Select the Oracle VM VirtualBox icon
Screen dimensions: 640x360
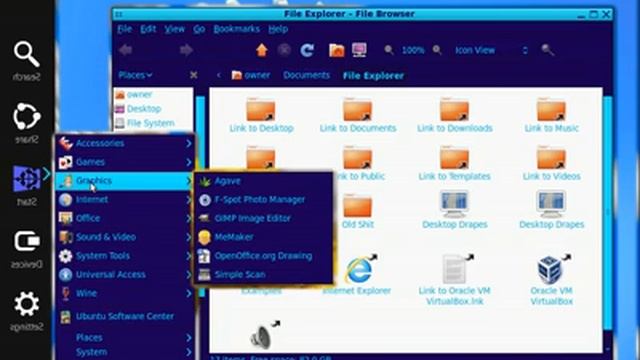click(551, 280)
